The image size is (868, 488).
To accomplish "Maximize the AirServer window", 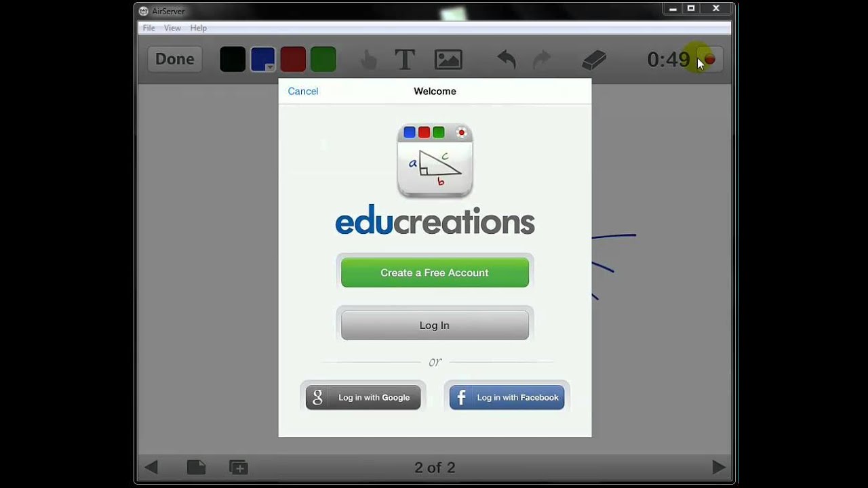I will (691, 9).
